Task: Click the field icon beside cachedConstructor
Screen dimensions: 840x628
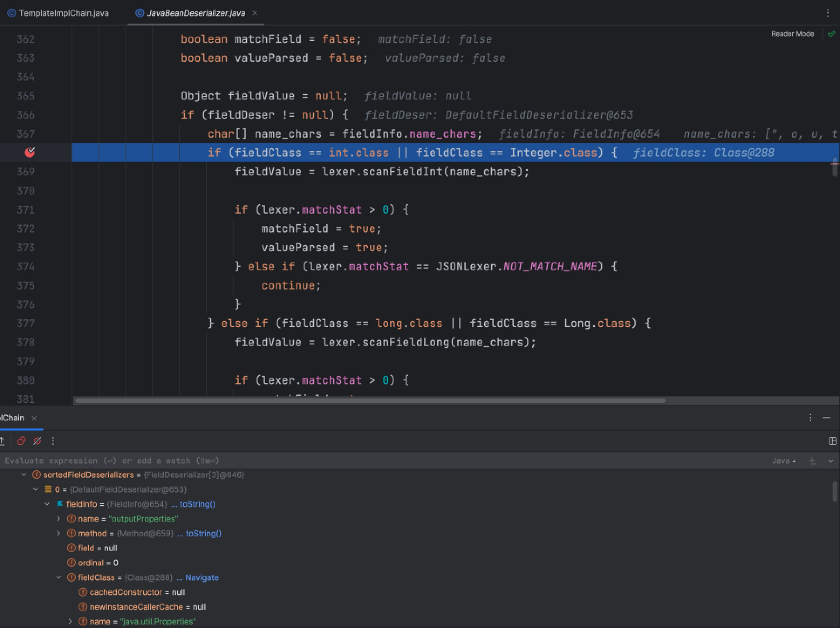Action: [83, 592]
